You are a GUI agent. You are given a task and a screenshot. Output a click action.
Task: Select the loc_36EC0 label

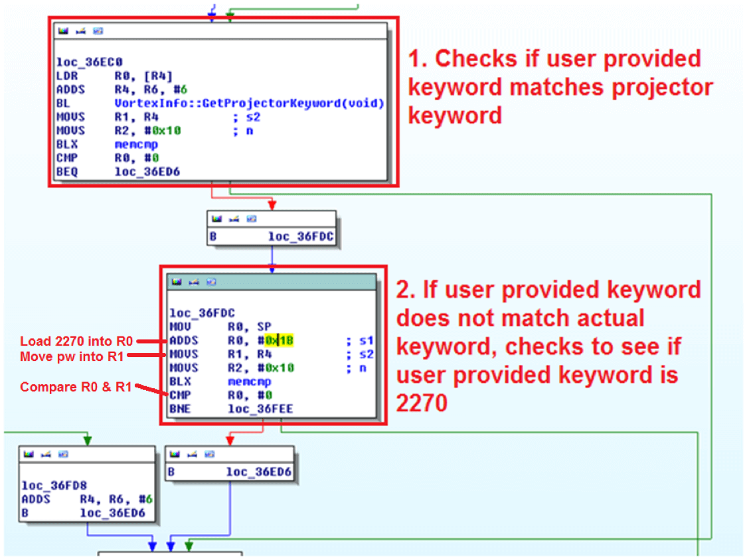pos(90,62)
